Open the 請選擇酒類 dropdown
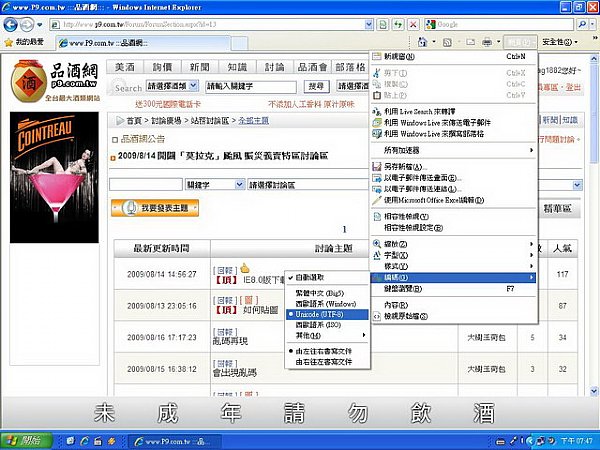Viewport: 600px width, 450px height. coord(194,86)
